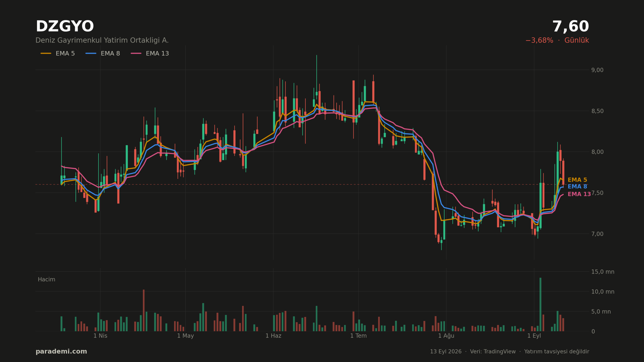
Task: Click the DZGYO ticker title
Action: coord(64,27)
